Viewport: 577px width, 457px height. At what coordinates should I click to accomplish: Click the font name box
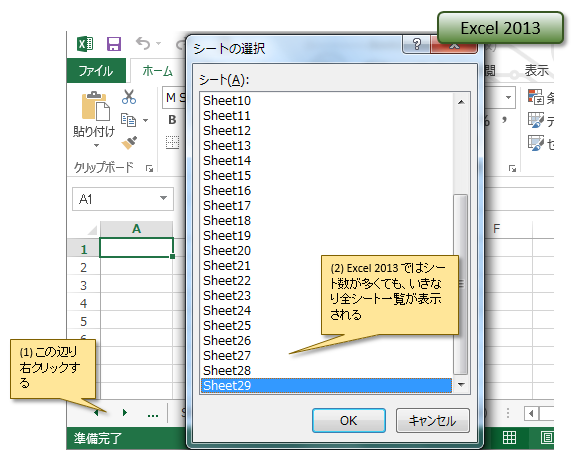(174, 98)
